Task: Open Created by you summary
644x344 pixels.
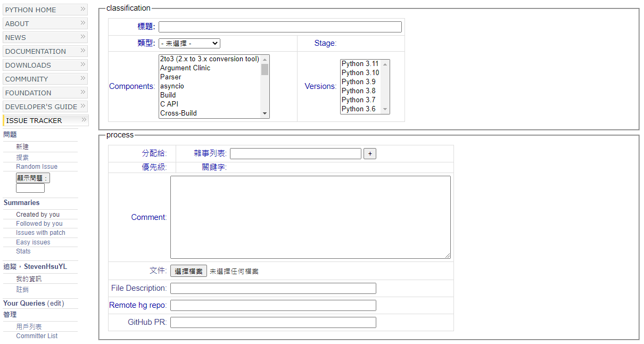Action: [38, 215]
